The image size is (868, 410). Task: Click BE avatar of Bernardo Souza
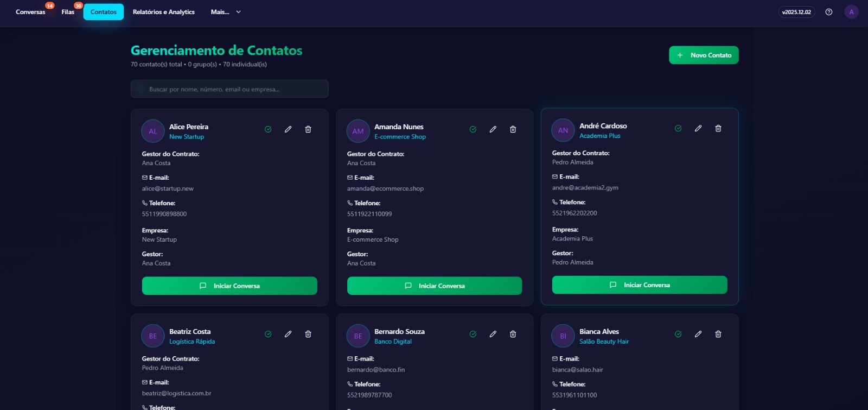click(x=358, y=336)
